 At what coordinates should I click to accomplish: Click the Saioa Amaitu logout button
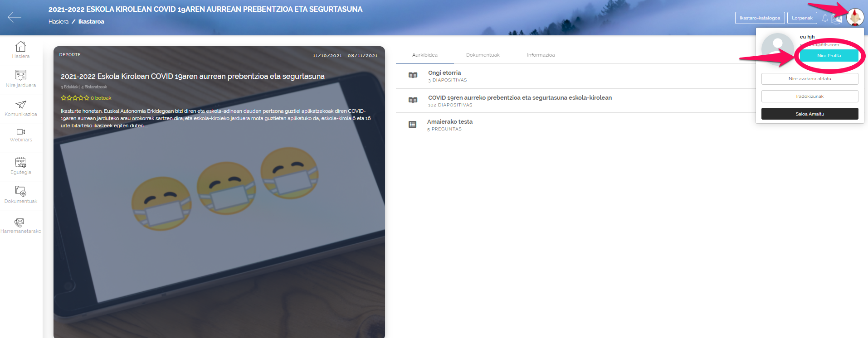tap(809, 114)
